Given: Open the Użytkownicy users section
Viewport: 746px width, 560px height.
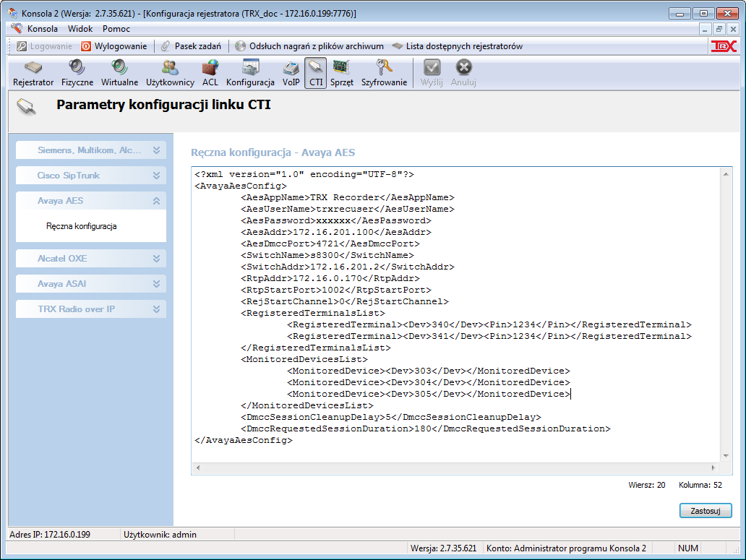Looking at the screenshot, I should click(x=170, y=73).
